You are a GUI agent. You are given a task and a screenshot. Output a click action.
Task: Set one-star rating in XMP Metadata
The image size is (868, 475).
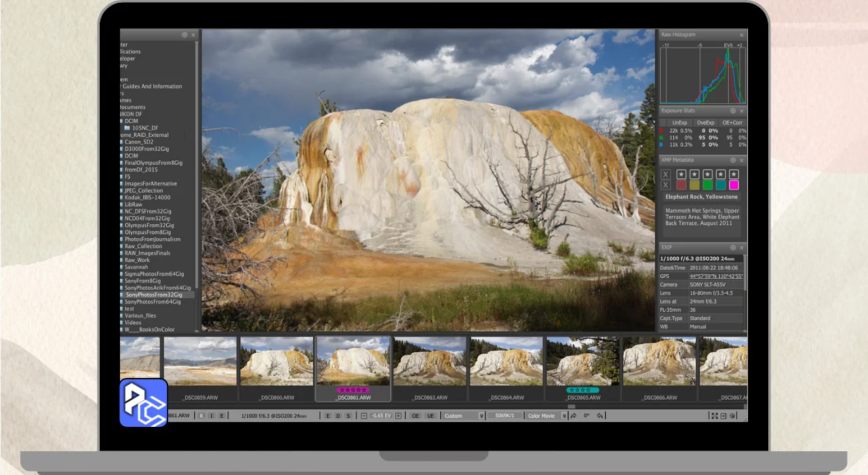point(682,174)
